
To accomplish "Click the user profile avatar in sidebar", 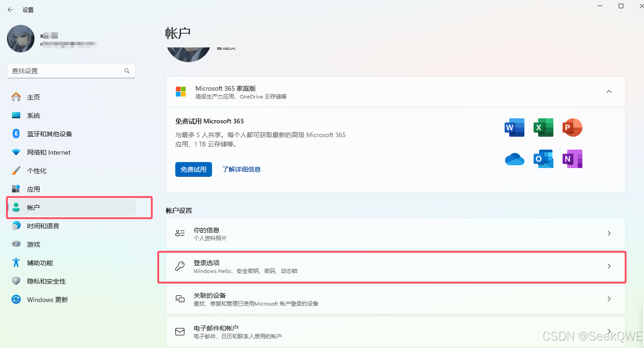I will tap(21, 39).
